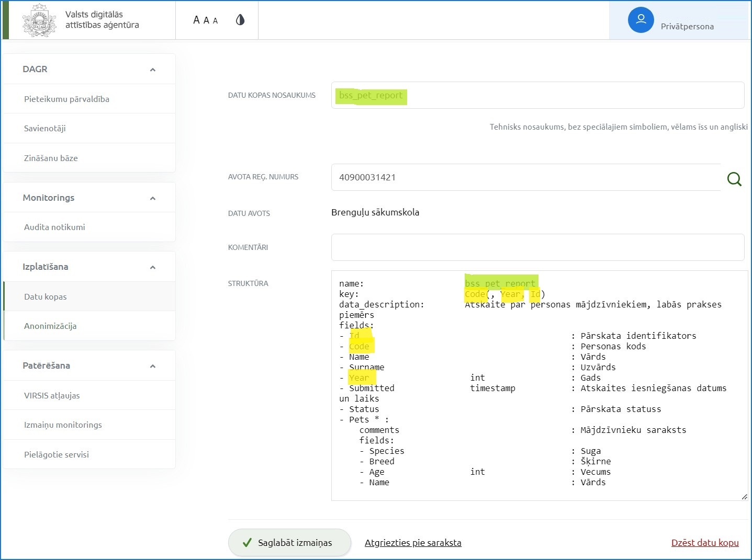Viewport: 752px width, 560px height.
Task: Click Saglabāt izmaiņas button
Action: pos(289,543)
